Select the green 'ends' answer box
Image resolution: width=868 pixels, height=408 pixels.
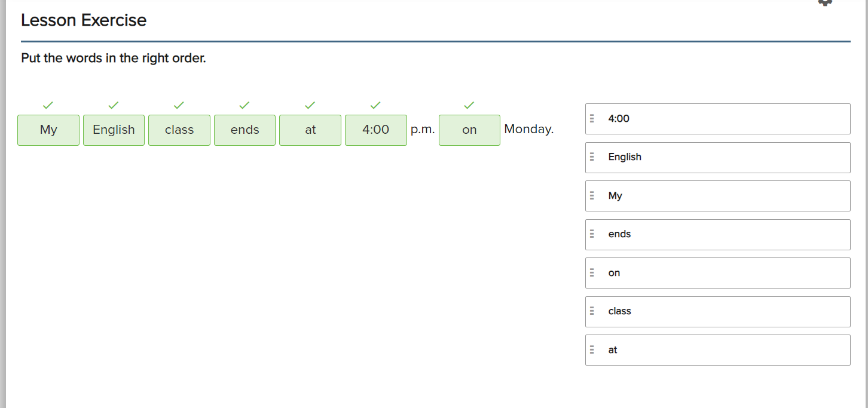(244, 130)
